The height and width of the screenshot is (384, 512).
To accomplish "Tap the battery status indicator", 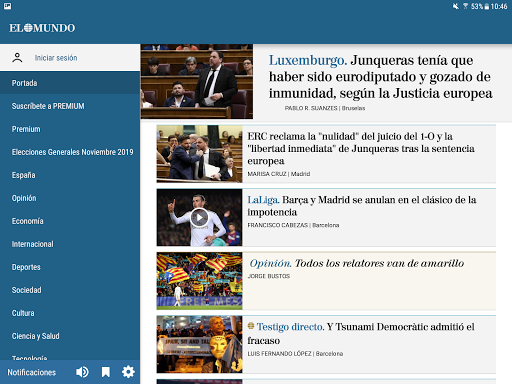I will click(487, 6).
